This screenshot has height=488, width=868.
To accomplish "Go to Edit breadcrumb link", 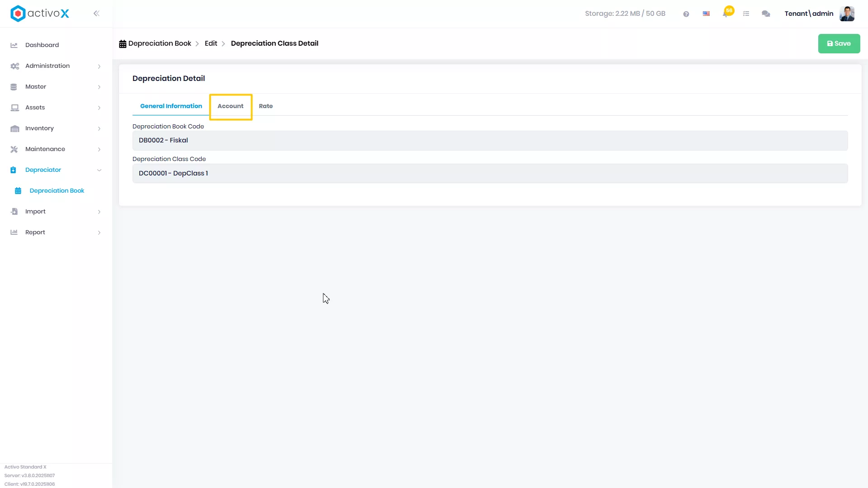I will [x=211, y=43].
